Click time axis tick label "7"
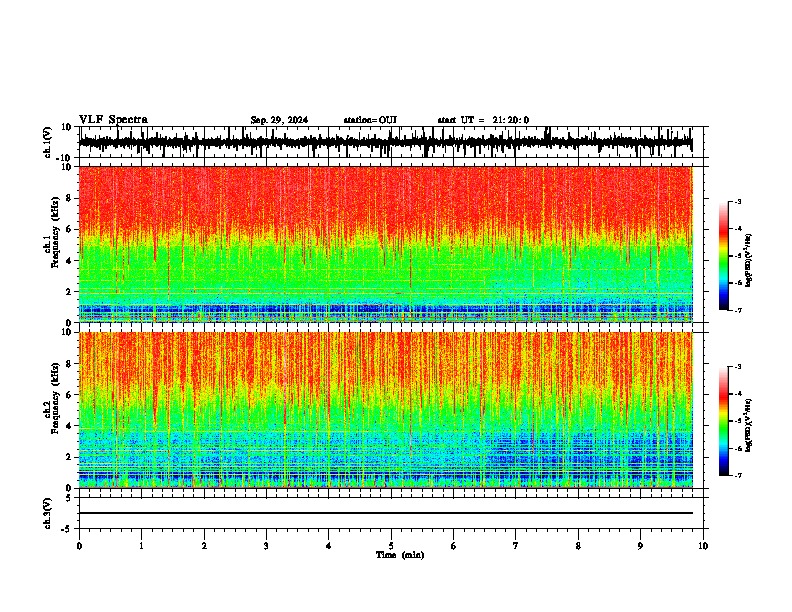 [516, 546]
